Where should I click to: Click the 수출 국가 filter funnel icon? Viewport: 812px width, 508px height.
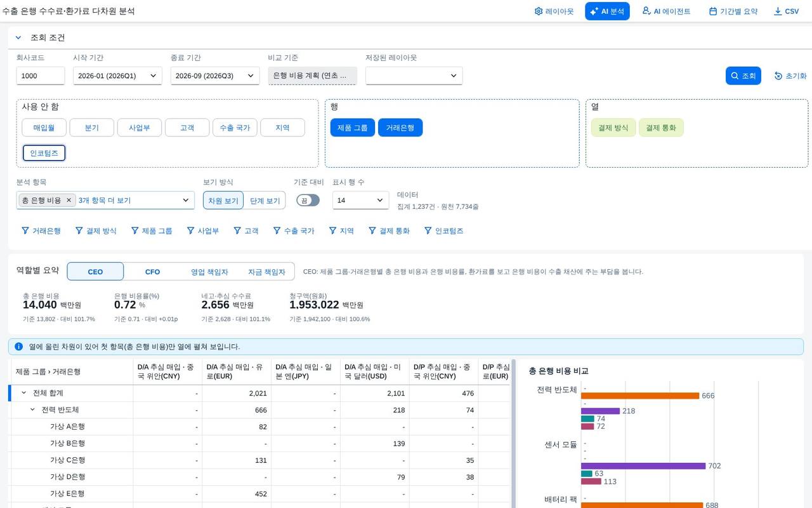(x=277, y=231)
